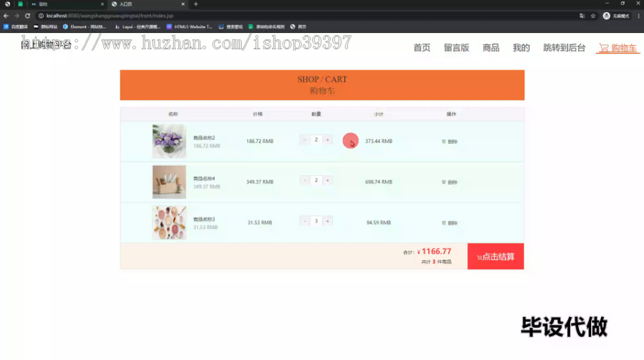This screenshot has width=644, height=360.
Task: Increase quantity of 商品名称2
Action: [x=327, y=140]
